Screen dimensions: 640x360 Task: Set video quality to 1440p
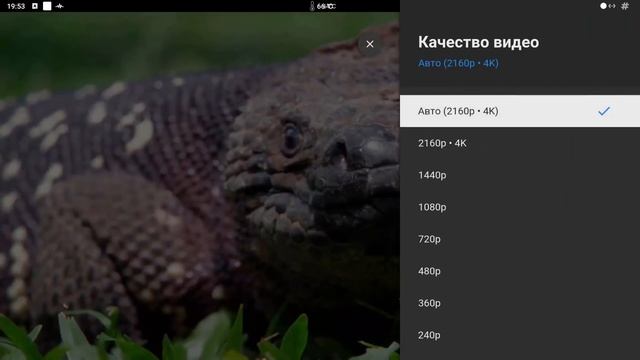(520, 175)
